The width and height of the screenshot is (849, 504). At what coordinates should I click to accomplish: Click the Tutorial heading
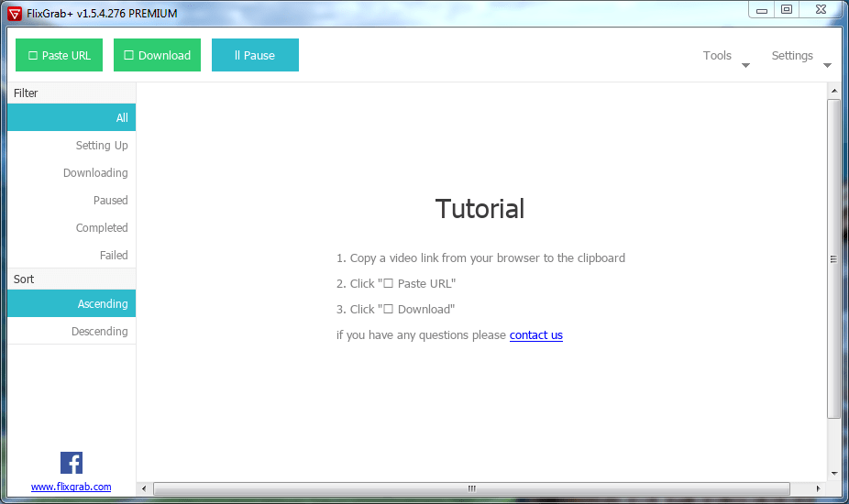480,209
